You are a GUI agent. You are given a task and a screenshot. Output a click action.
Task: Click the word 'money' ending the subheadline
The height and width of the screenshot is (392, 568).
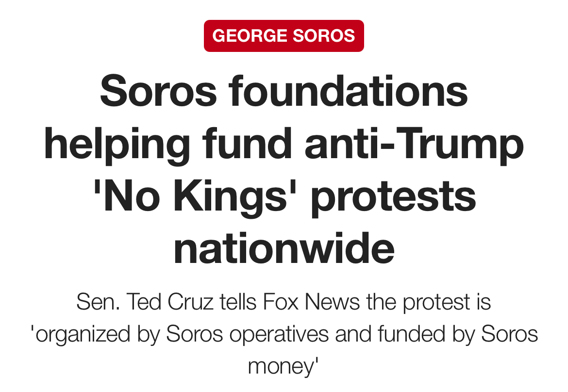pyautogui.click(x=281, y=365)
